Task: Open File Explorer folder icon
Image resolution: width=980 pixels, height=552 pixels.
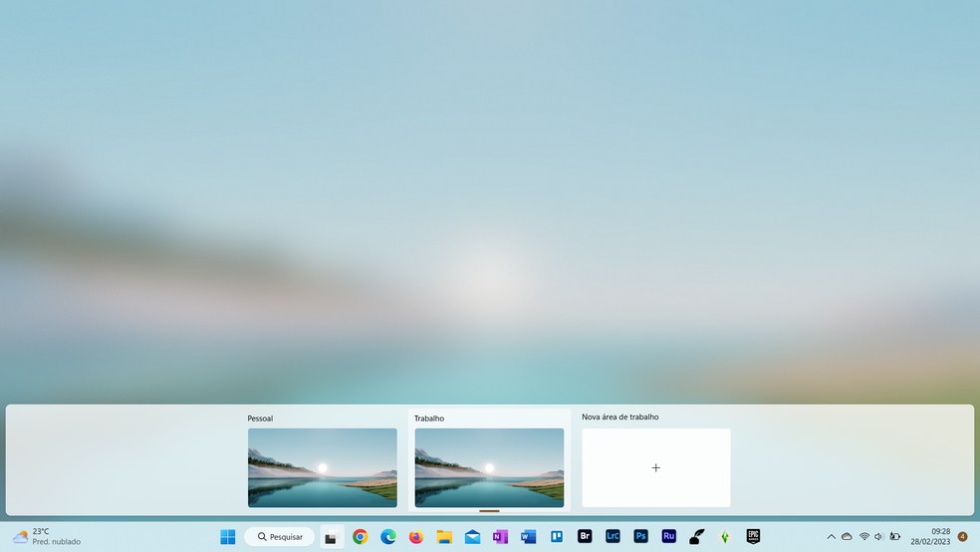Action: click(444, 536)
